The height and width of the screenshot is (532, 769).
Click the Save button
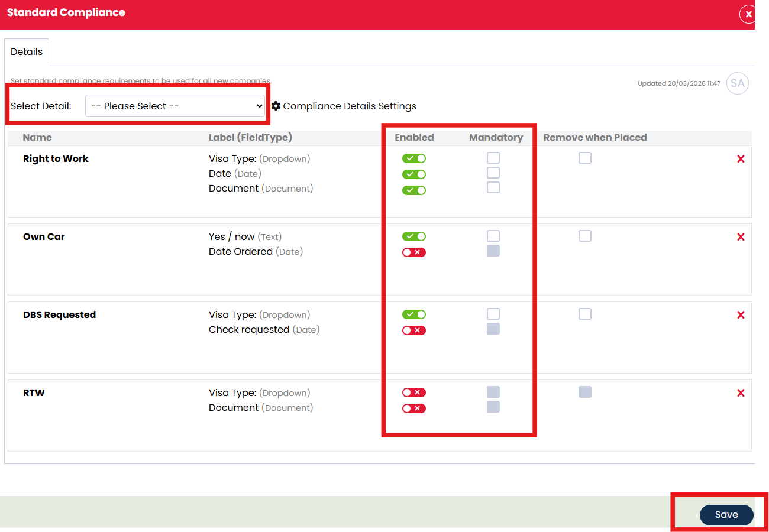click(x=726, y=515)
